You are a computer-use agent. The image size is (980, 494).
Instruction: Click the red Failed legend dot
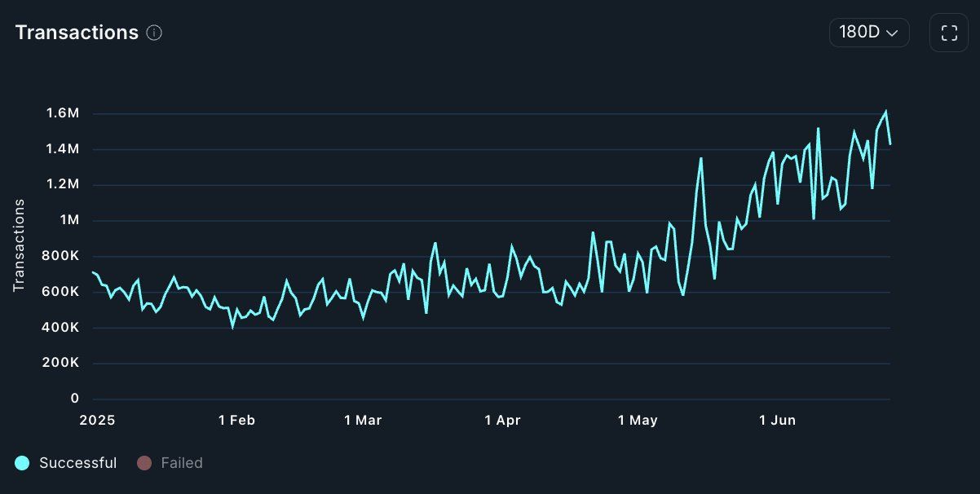coord(145,462)
